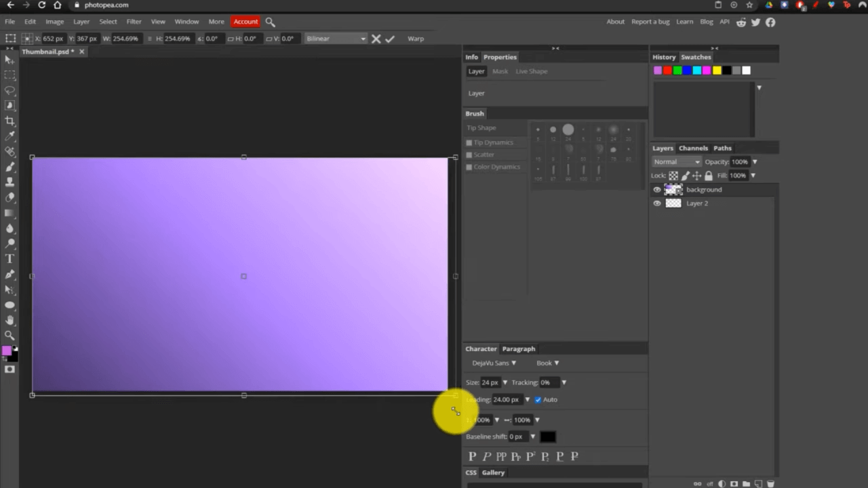Viewport: 868px width, 488px height.
Task: Open the Tracking dropdown arrow
Action: coord(564,383)
